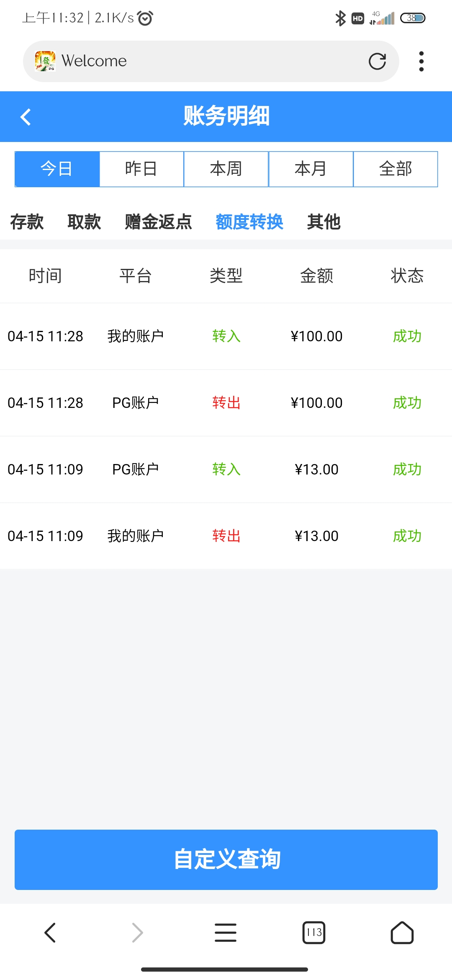This screenshot has height=980, width=452.
Task: Switch to 本周 date filter
Action: 226,169
